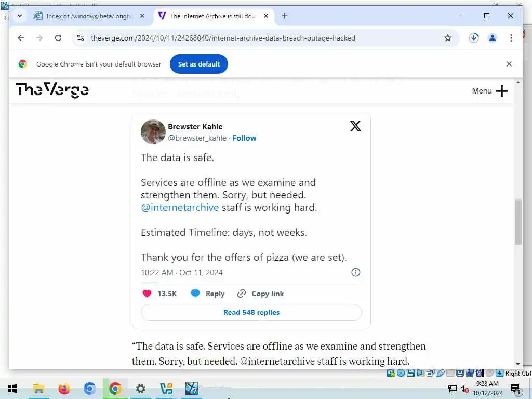Viewport: 532px width, 399px height.
Task: Reload The Verge page
Action: pos(58,38)
